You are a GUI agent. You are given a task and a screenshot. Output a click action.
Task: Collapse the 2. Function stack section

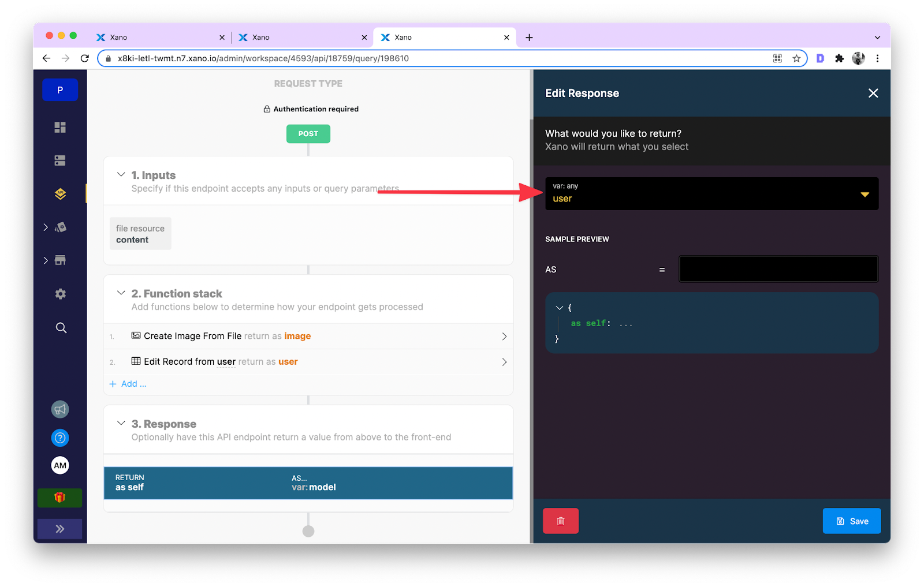point(121,293)
